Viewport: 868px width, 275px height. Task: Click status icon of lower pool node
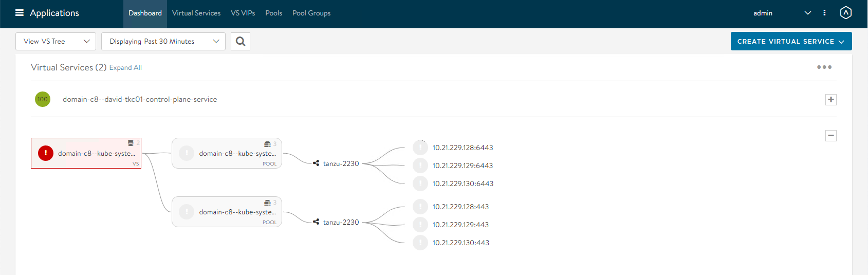[187, 212]
